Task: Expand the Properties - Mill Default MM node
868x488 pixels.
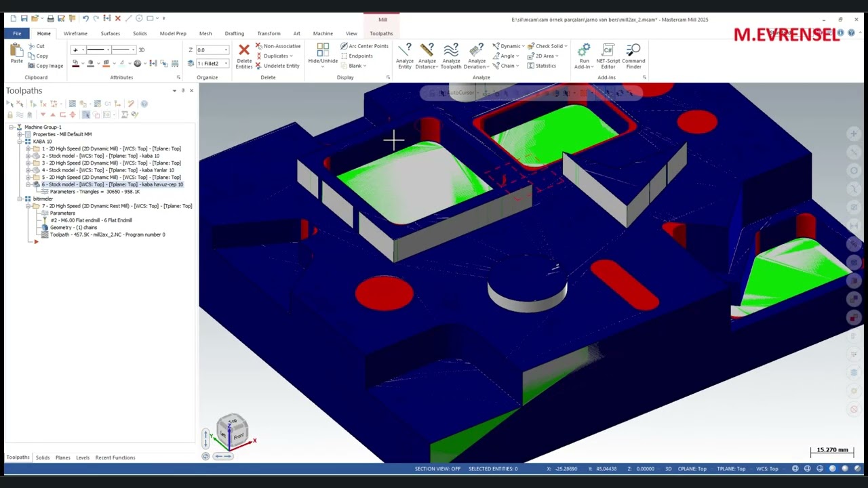Action: point(20,134)
